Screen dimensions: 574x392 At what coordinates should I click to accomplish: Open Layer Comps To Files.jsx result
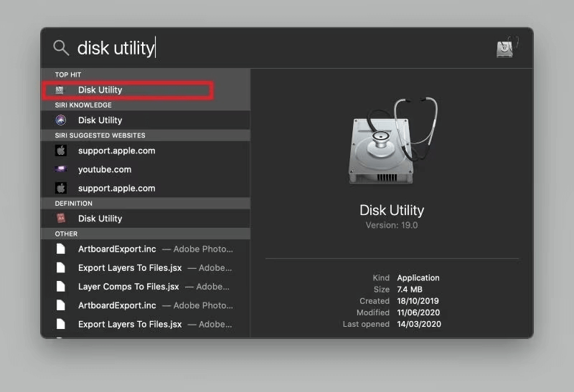click(x=128, y=287)
